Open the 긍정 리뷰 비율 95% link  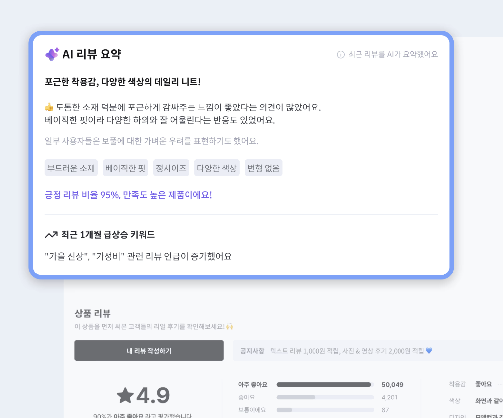128,195
